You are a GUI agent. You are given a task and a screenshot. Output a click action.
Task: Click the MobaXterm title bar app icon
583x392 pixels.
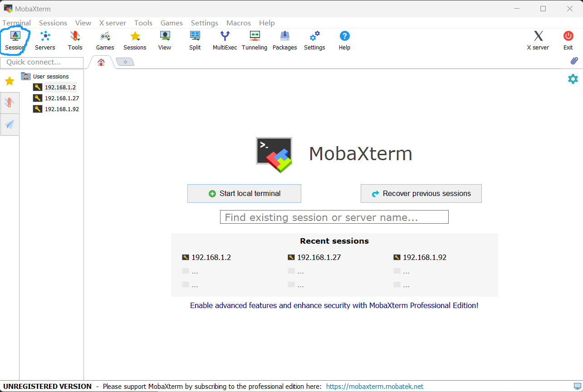click(x=8, y=9)
